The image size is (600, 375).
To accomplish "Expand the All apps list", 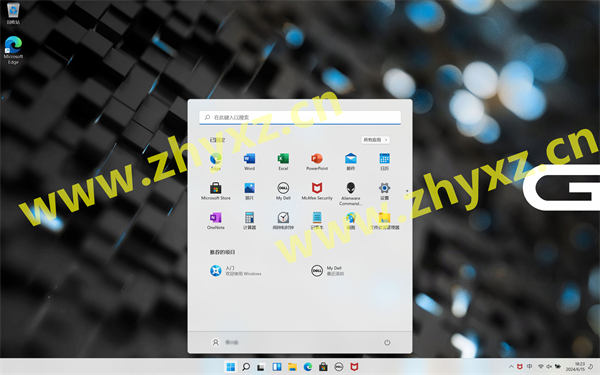I will (375, 140).
